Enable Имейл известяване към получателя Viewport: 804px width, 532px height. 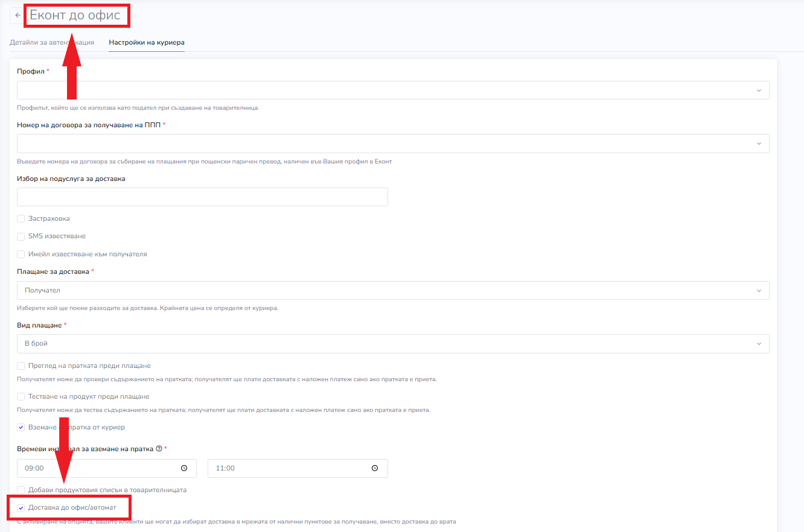click(x=21, y=255)
